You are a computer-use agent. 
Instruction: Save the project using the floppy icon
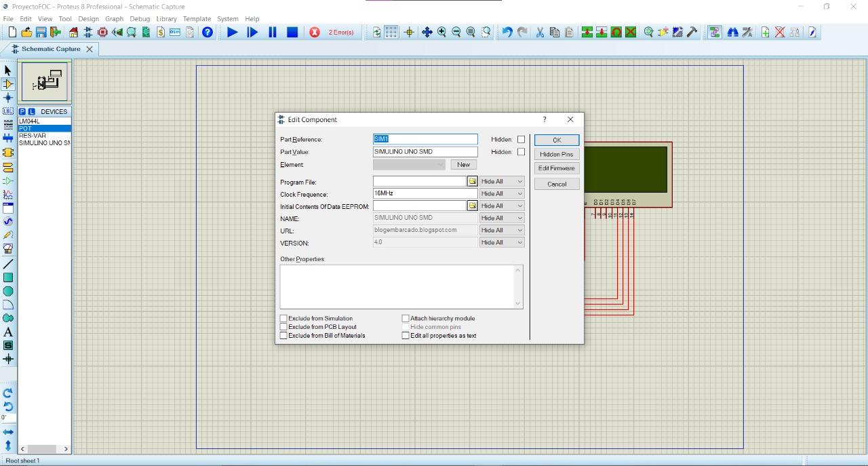pos(41,32)
